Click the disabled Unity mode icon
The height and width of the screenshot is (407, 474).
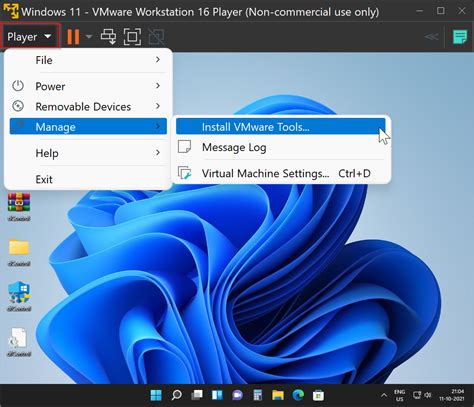[156, 36]
